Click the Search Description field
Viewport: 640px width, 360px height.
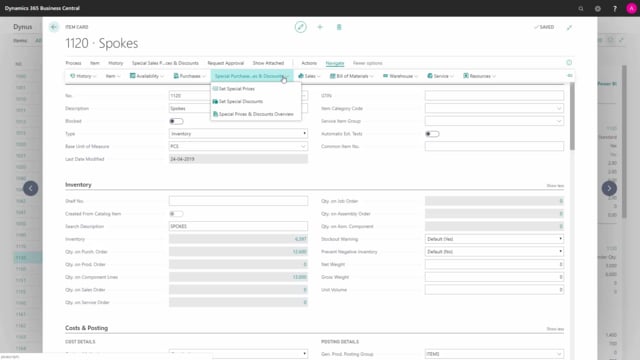tap(238, 226)
